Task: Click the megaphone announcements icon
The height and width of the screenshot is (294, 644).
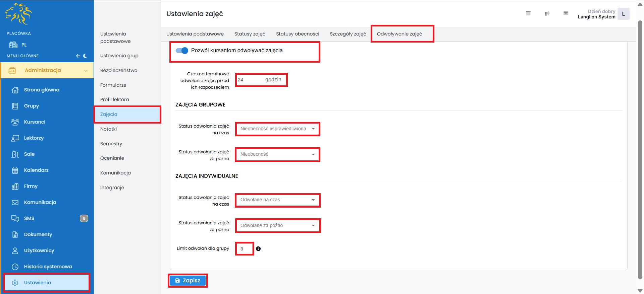Action: 547,14
